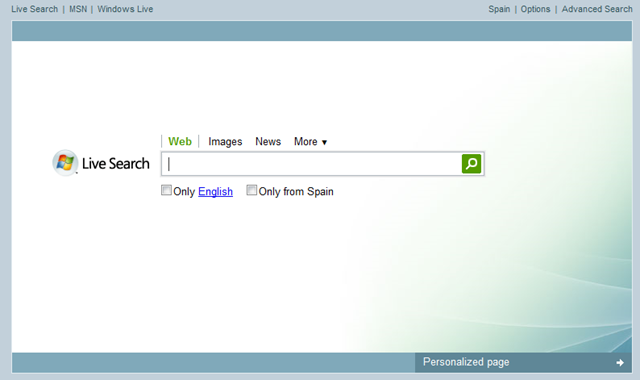The image size is (640, 380).
Task: Click the Spain region link
Action: pos(499,9)
